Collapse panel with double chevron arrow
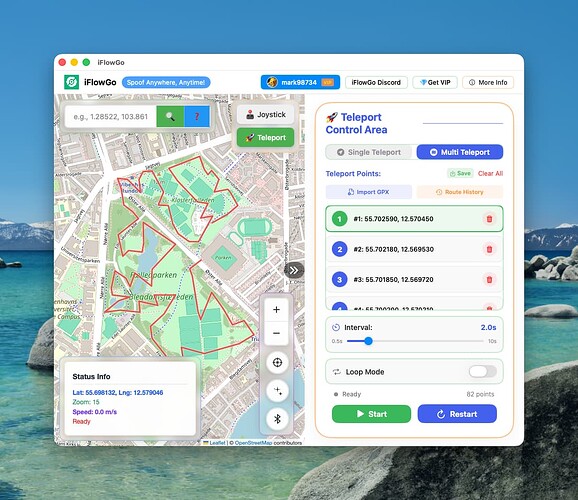The width and height of the screenshot is (578, 500). point(294,270)
